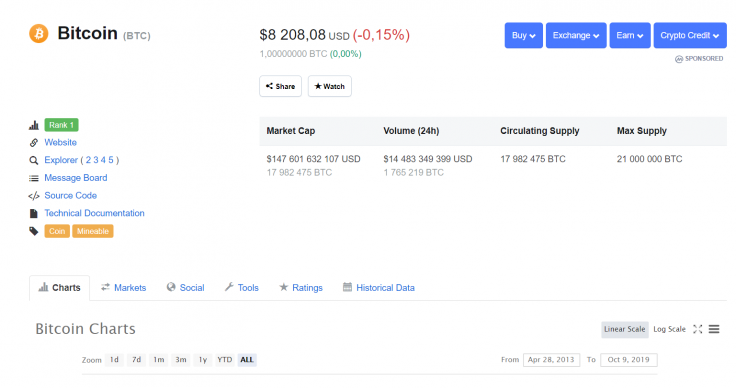This screenshot has height=388, width=736.
Task: Click the tag icon beside Coin label
Action: [x=34, y=231]
